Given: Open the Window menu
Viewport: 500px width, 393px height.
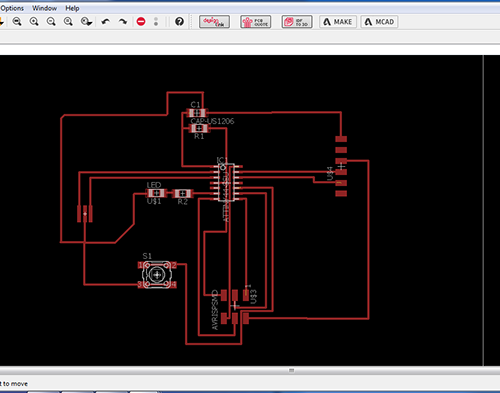Looking at the screenshot, I should (44, 8).
